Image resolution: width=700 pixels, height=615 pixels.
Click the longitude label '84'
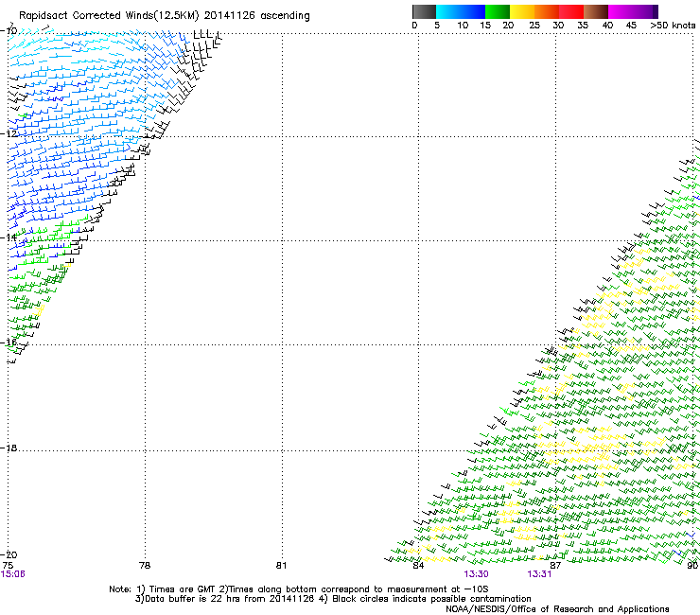point(418,566)
